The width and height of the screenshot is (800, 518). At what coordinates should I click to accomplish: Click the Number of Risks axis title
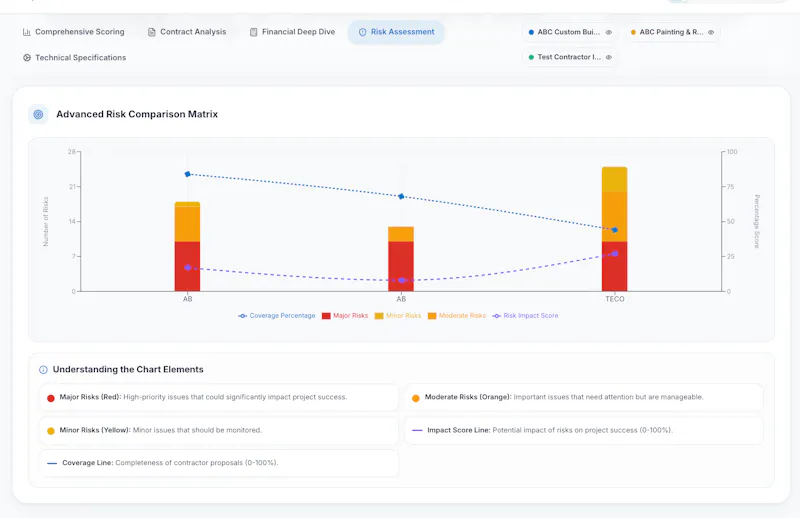[45, 221]
